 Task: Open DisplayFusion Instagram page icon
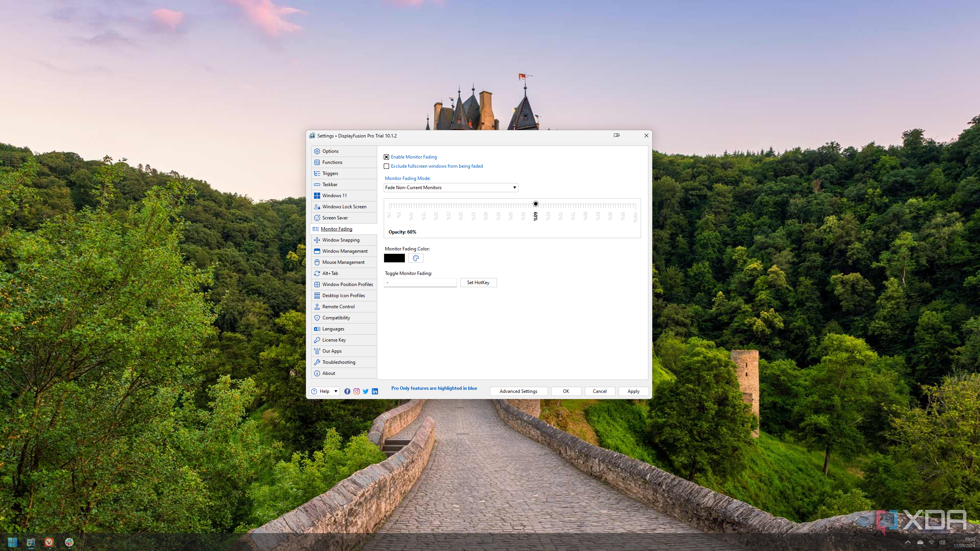coord(356,391)
